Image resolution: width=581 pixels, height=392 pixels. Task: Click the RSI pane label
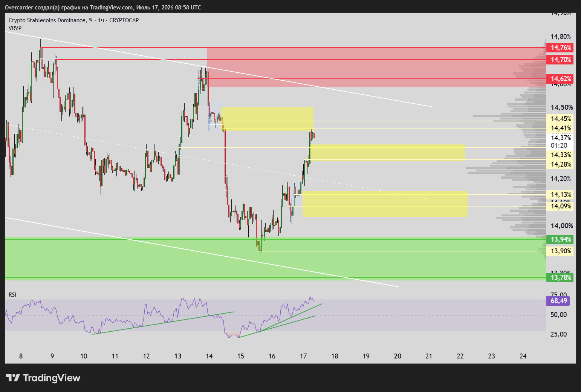[x=12, y=295]
